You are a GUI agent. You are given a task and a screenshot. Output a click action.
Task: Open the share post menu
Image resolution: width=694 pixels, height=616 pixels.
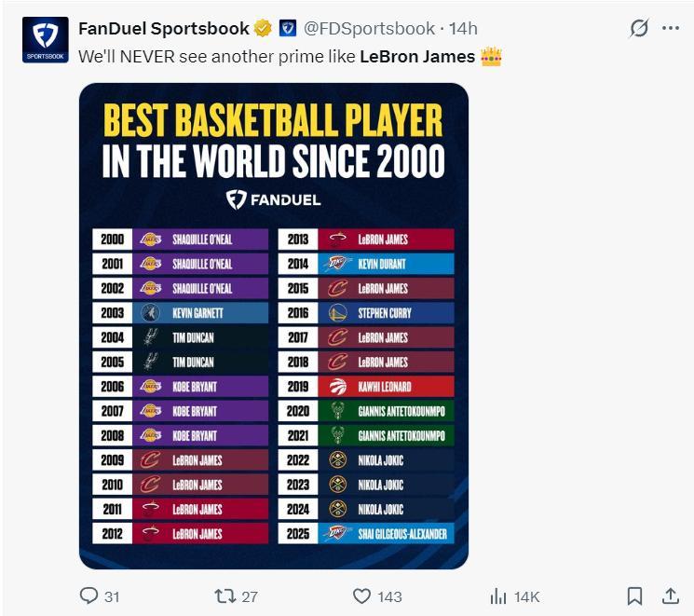(x=670, y=595)
